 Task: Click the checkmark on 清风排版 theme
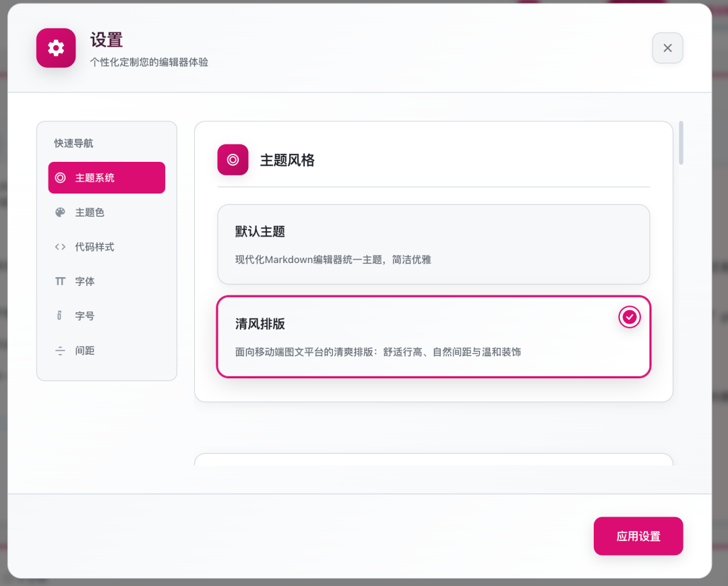629,317
